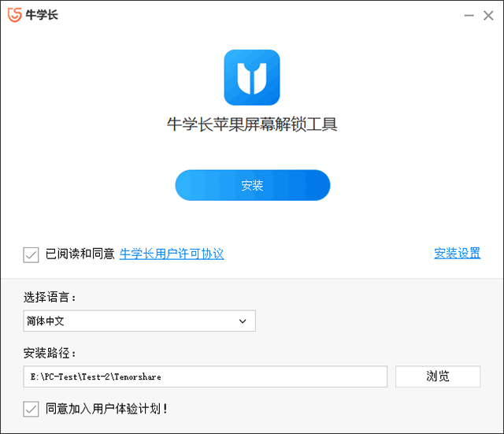Open the 安装设置 link
Screen dimensions: 504x434
pos(457,254)
